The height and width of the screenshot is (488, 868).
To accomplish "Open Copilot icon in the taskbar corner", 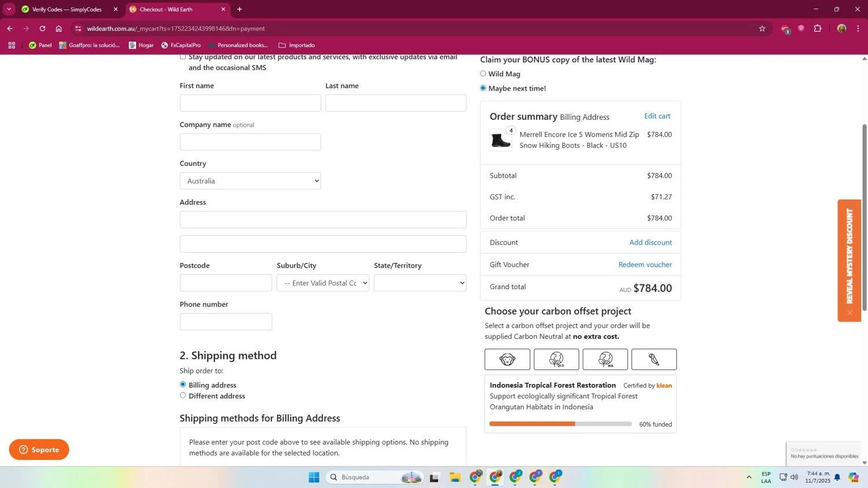I will 854,477.
